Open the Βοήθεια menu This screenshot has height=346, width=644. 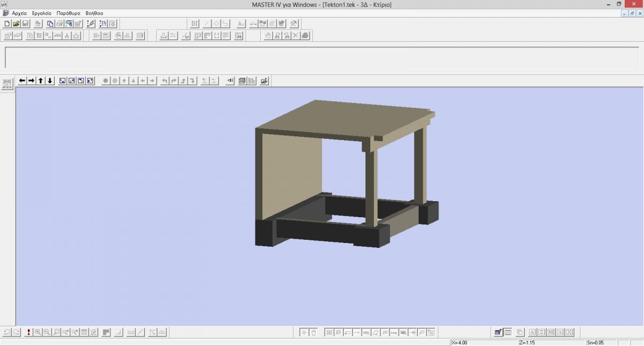[x=94, y=13]
